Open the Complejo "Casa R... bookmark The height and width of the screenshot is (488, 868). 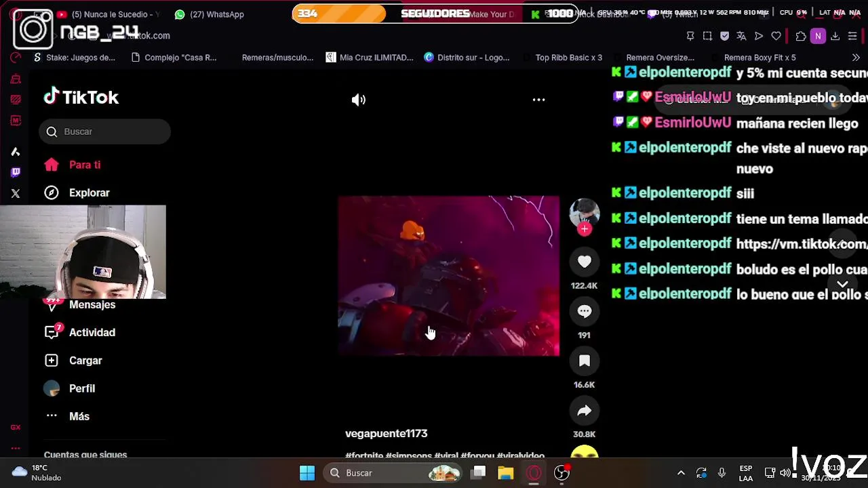click(x=174, y=58)
